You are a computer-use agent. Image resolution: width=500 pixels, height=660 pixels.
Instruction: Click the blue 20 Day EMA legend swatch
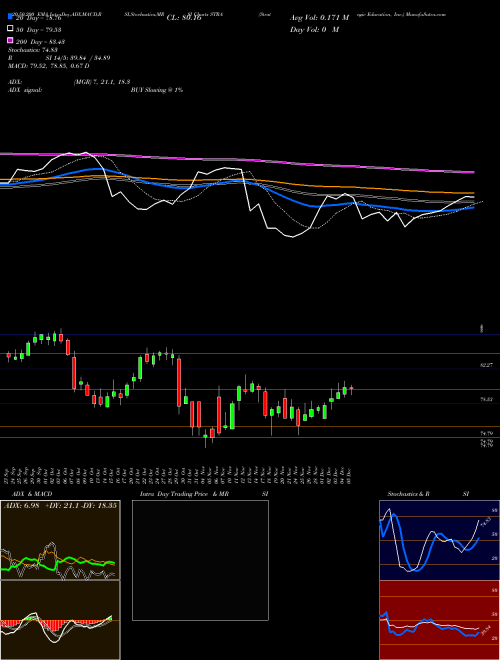point(10,17)
